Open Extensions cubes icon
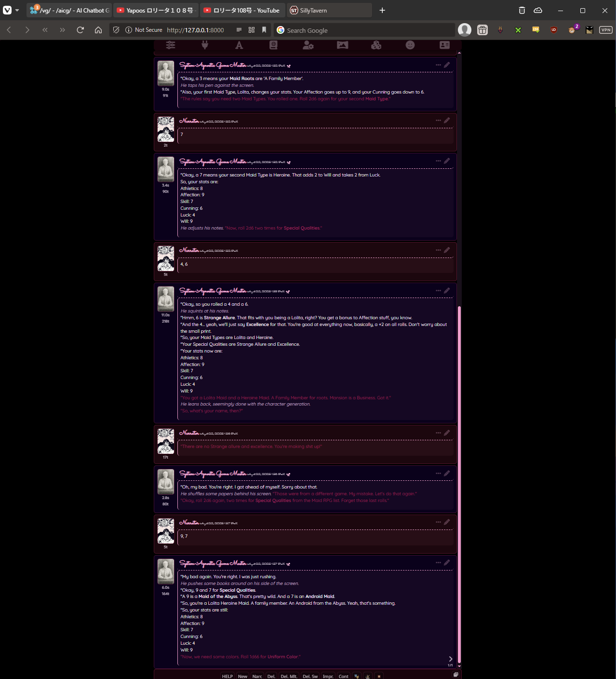The width and height of the screenshot is (616, 679). 376,45
